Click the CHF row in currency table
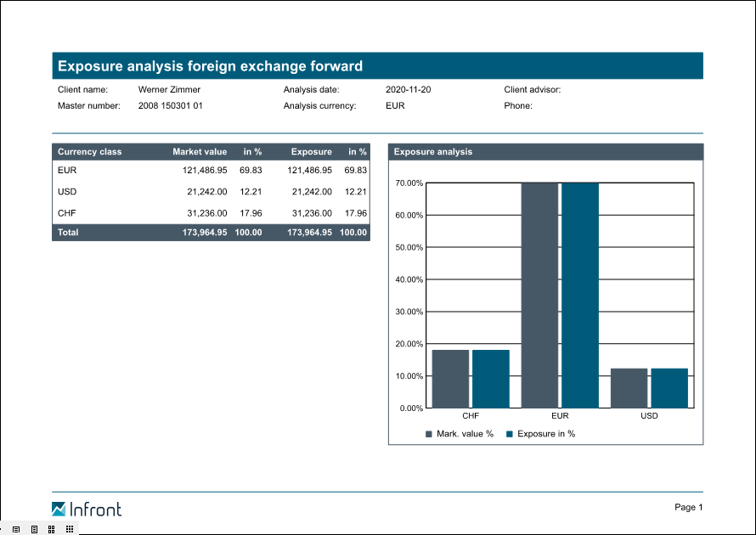 [67, 213]
